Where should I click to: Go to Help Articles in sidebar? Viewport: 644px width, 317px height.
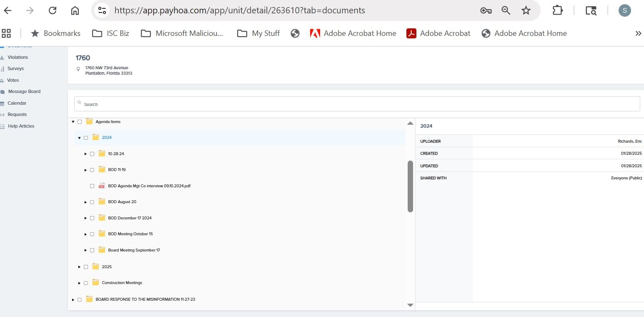21,126
